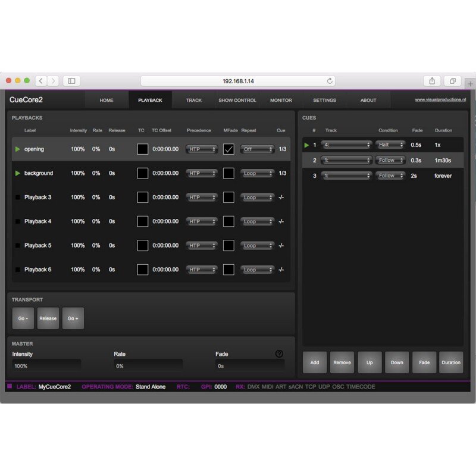Click the play indicator next to background playback
The image size is (476, 476).
(x=18, y=173)
